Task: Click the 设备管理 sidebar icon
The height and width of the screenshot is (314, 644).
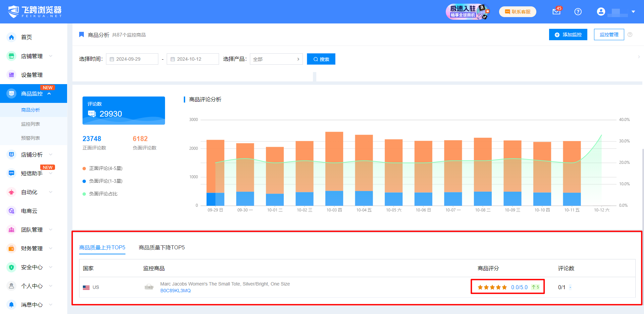Action: tap(11, 75)
